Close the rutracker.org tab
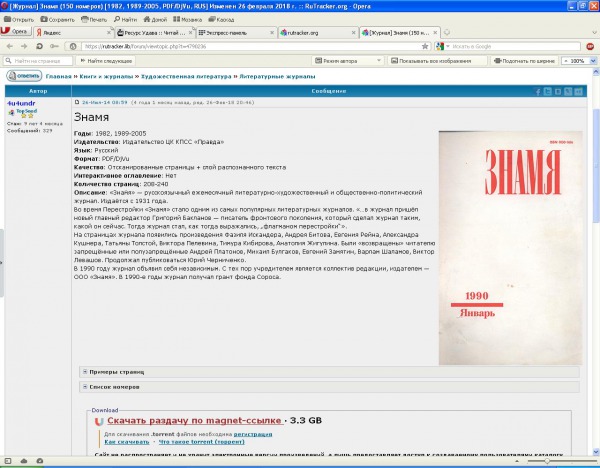The width and height of the screenshot is (600, 468). (x=354, y=33)
